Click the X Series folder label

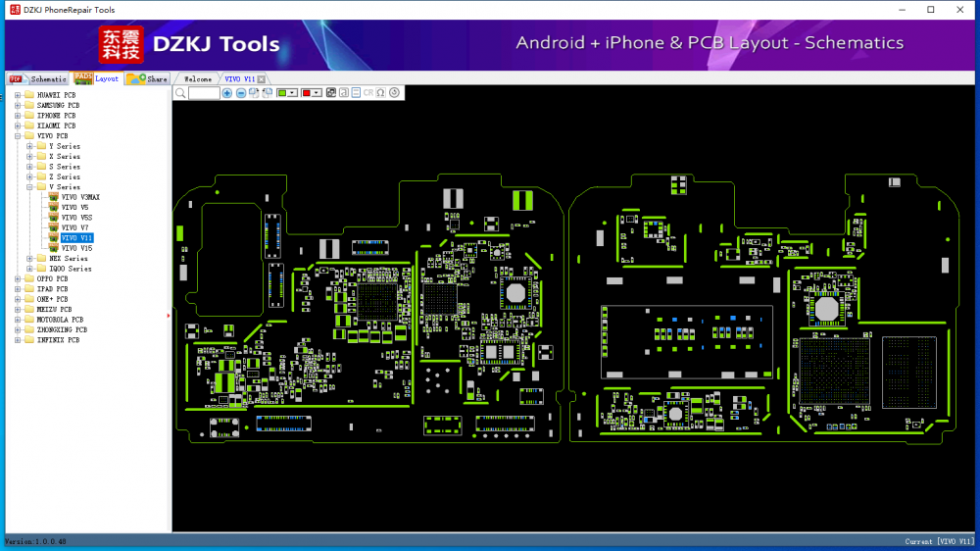coord(65,156)
